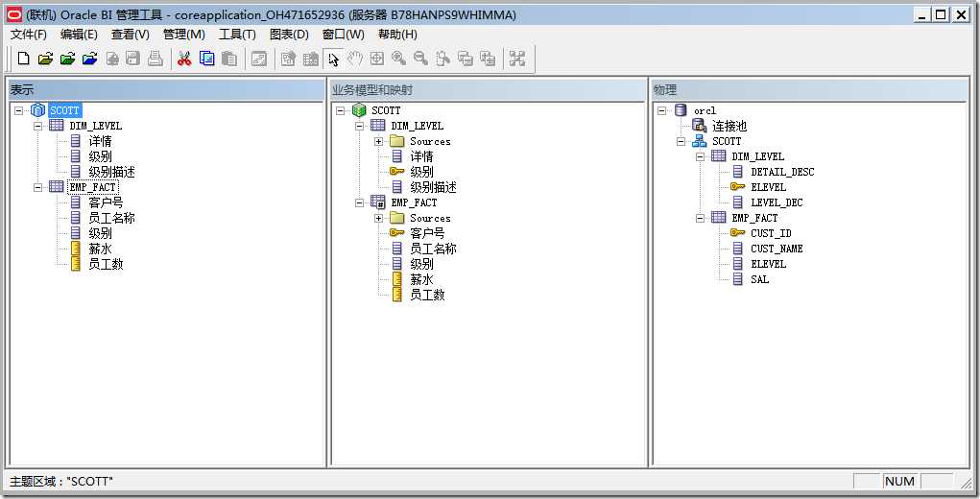The height and width of the screenshot is (499, 980).
Task: Click the yellow open-folder toolbar icon
Action: [x=45, y=59]
